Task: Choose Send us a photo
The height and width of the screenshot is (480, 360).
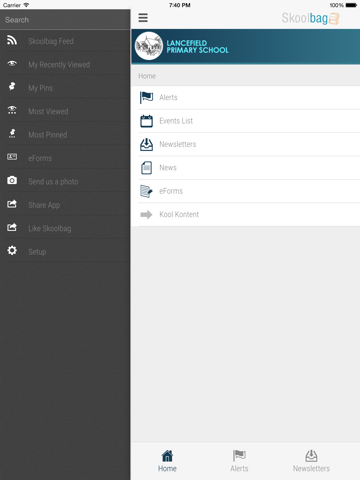Action: click(65, 181)
